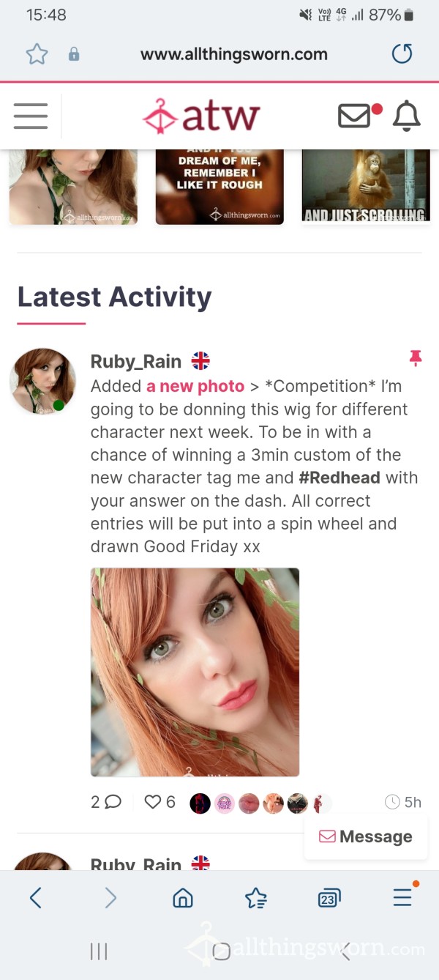
Task: Open the notifications bell
Action: pyautogui.click(x=407, y=116)
